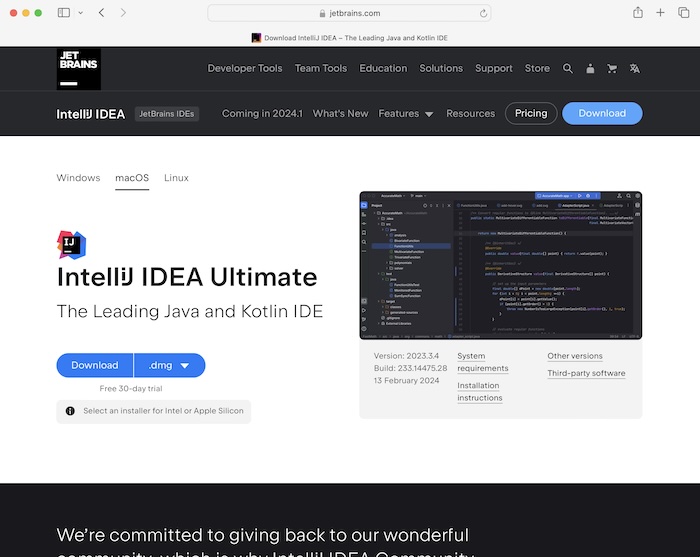Click the info icon beside installer hint

(x=70, y=411)
